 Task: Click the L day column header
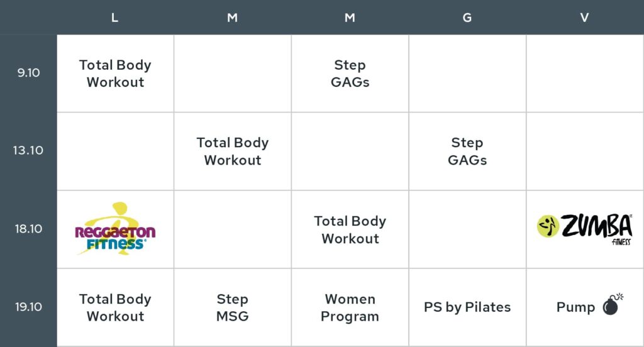coord(114,18)
